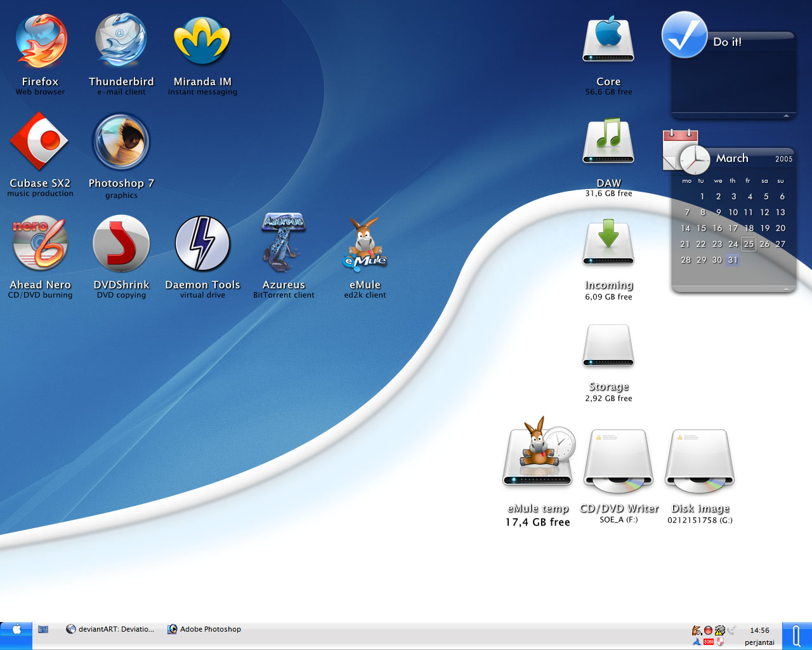Expand the Do it! widget bottom arrow

786,116
